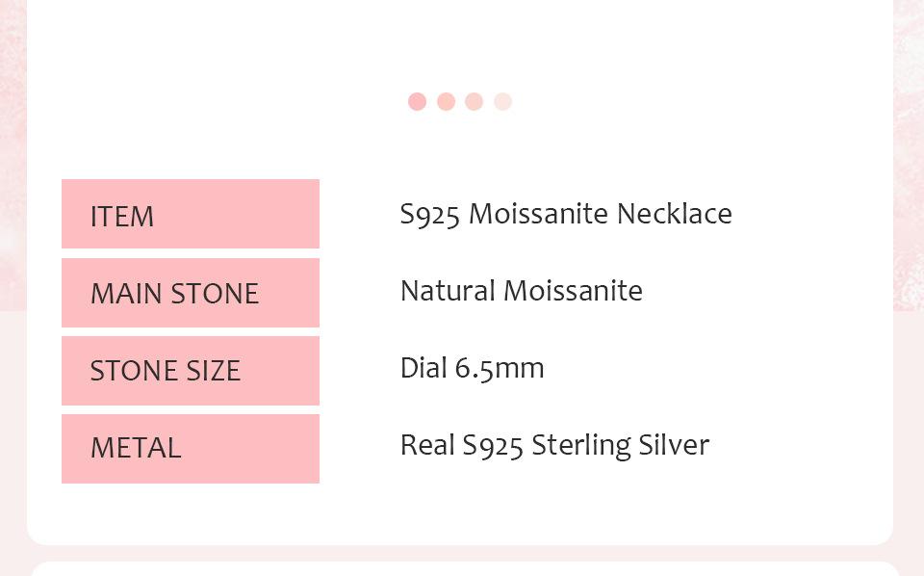This screenshot has height=576, width=924.
Task: Click the pink MAIN STONE label cell
Action: tap(191, 293)
